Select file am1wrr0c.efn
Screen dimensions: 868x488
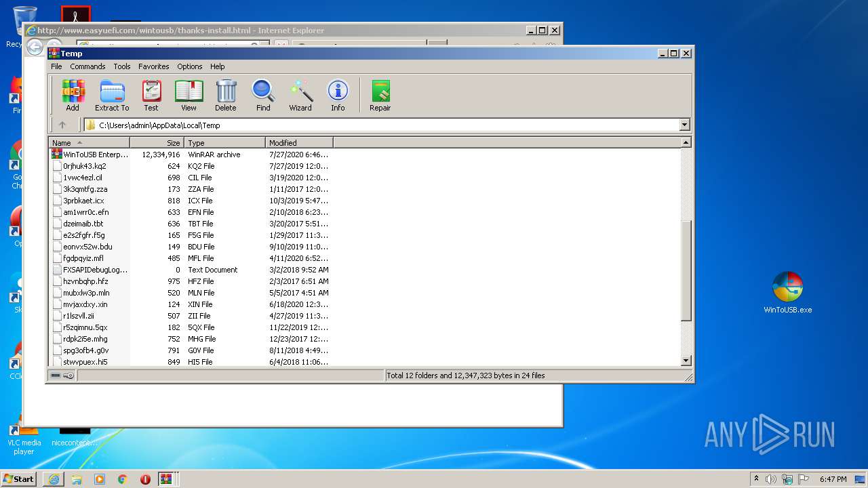pos(86,212)
